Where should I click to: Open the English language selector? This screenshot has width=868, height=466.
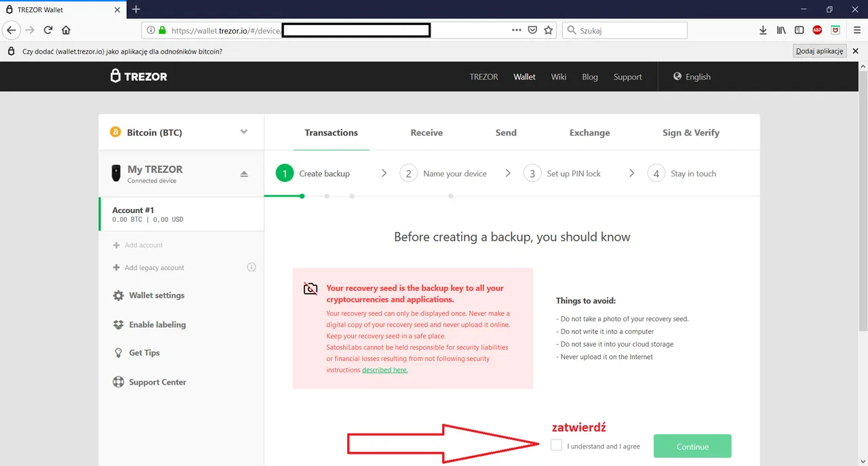coord(692,77)
